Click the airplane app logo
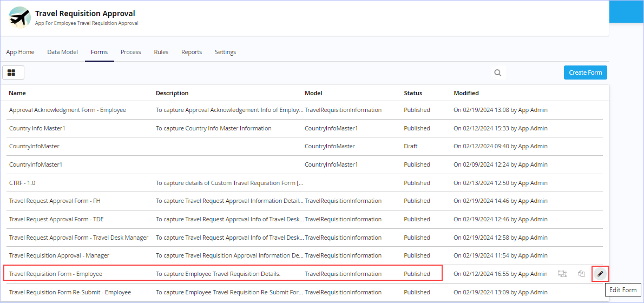 pos(19,18)
